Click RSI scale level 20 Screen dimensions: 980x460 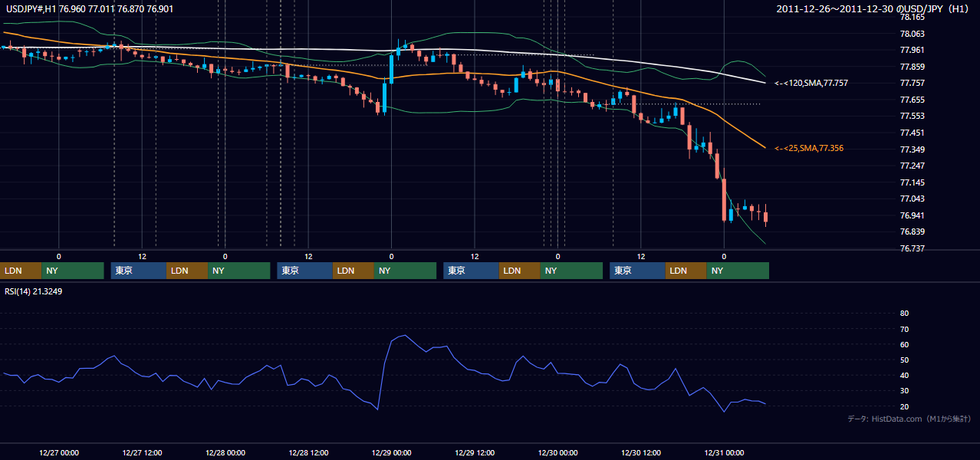click(x=904, y=406)
